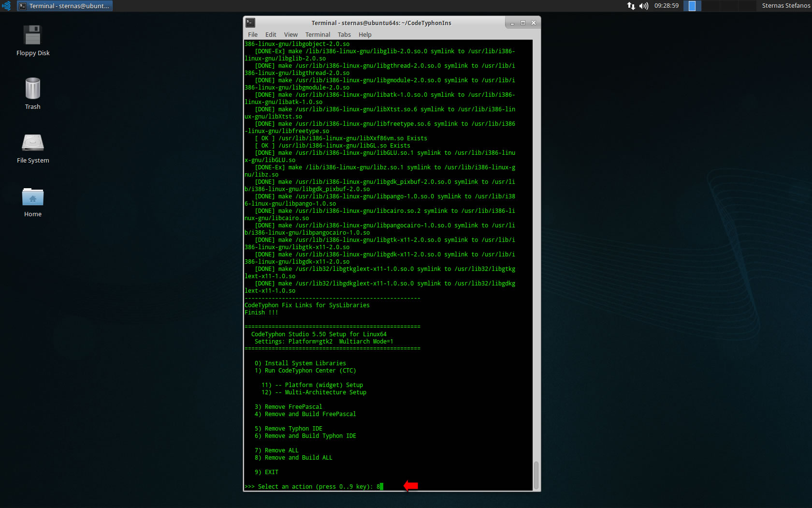The image size is (812, 508).
Task: Switch to the second workspace in pager
Action: (x=710, y=6)
